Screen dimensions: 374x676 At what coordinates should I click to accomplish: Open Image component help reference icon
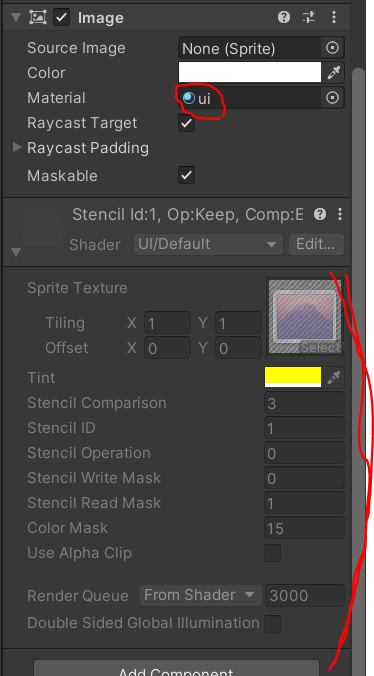(x=284, y=17)
